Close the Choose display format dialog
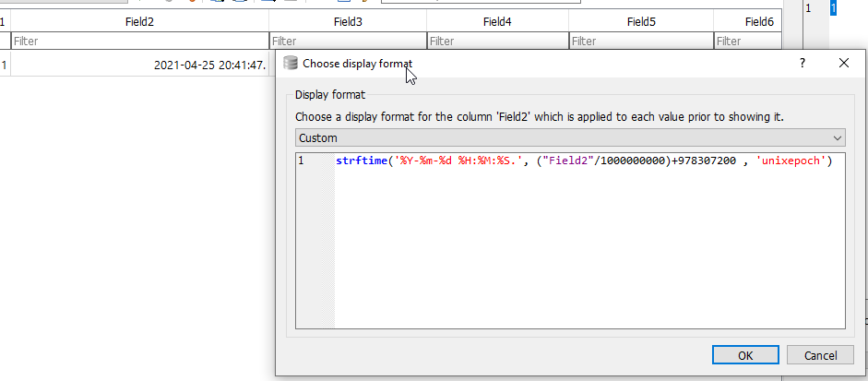868x381 pixels. pyautogui.click(x=844, y=63)
